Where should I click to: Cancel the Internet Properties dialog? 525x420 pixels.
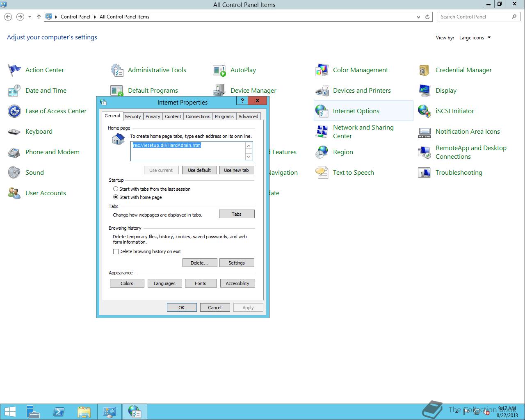[215, 308]
